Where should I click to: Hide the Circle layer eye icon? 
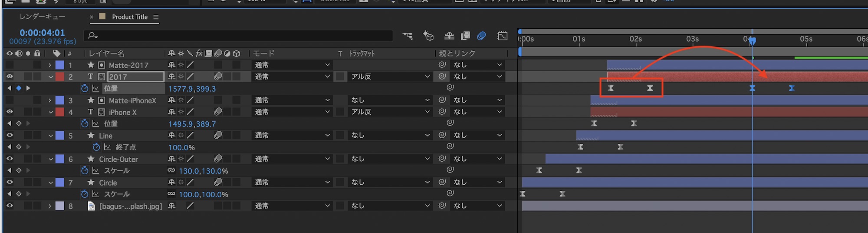point(10,183)
